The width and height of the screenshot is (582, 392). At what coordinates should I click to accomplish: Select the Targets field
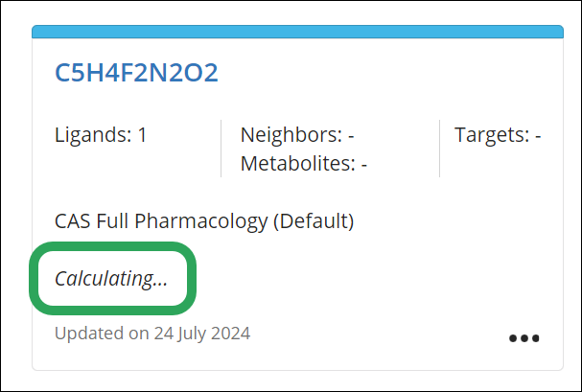[x=498, y=135]
